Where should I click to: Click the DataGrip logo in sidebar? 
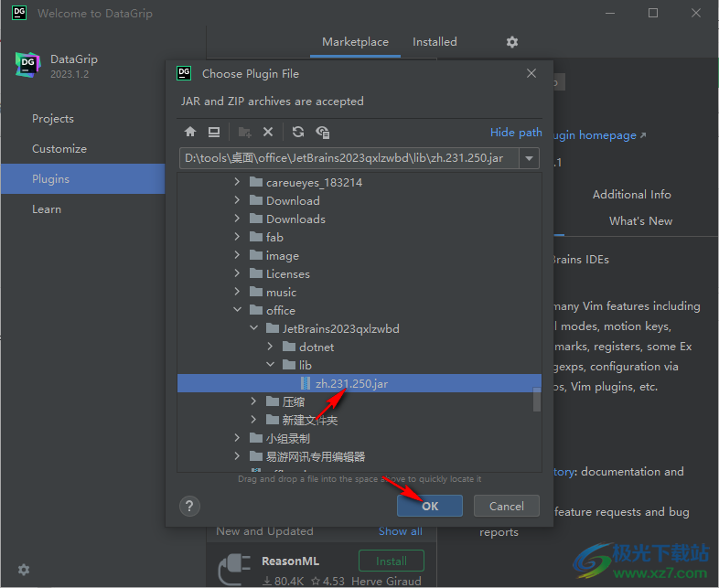pyautogui.click(x=28, y=65)
